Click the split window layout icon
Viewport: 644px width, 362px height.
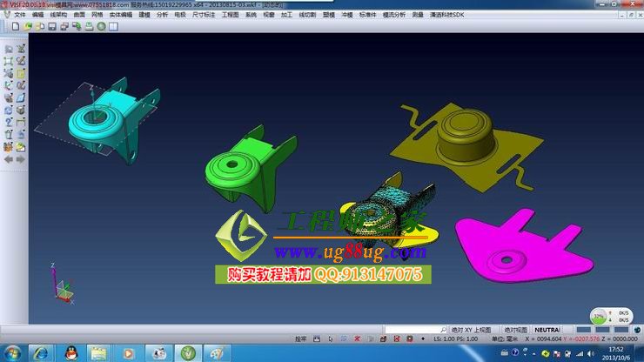(x=113, y=26)
